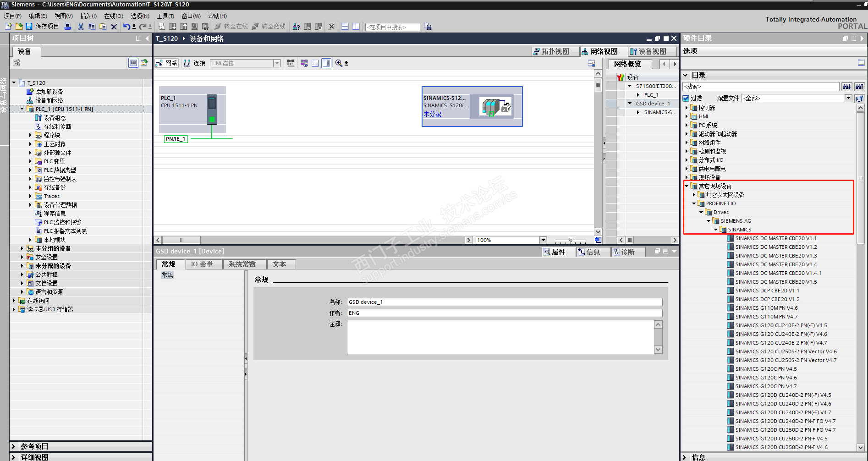This screenshot has height=461, width=868.
Task: Click the 保存项目 save project button
Action: coord(42,27)
